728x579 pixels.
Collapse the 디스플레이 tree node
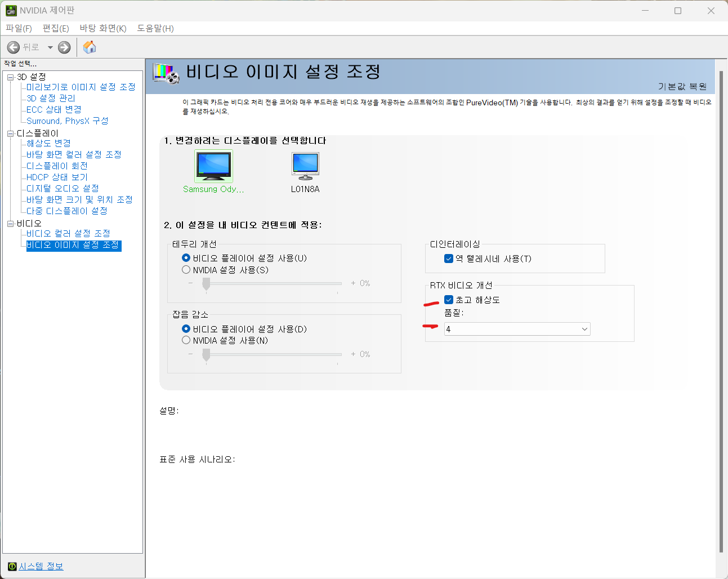click(10, 133)
